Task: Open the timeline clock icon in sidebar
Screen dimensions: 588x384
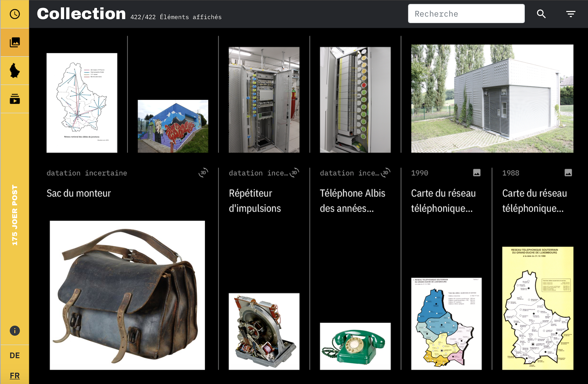Action: pyautogui.click(x=15, y=14)
